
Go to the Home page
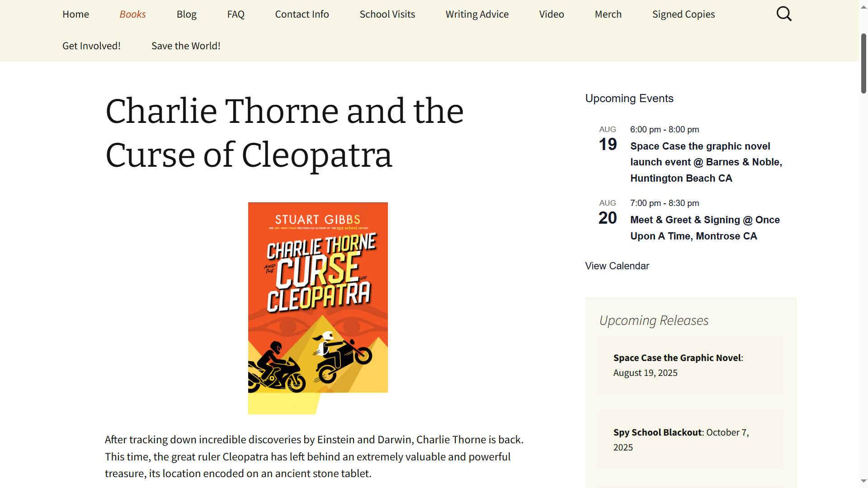coord(75,14)
